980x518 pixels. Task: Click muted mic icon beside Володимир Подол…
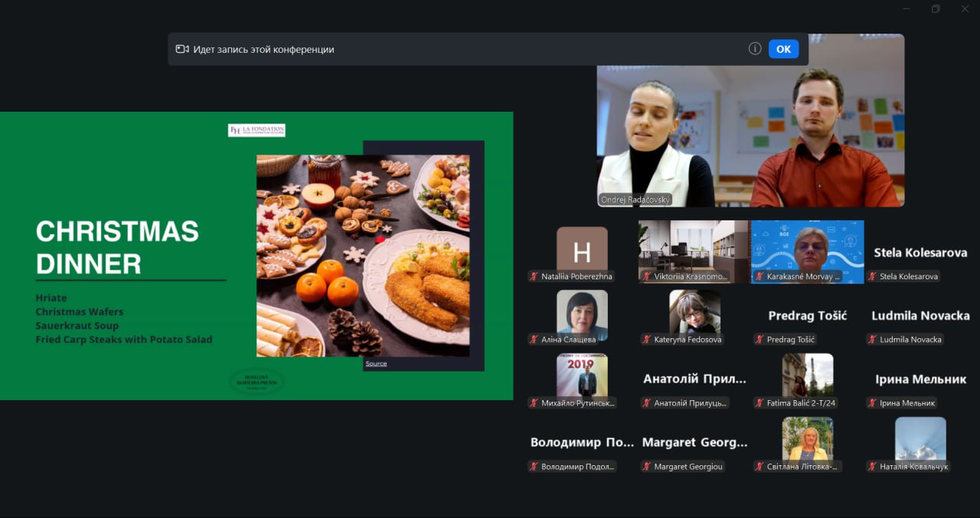pyautogui.click(x=534, y=466)
